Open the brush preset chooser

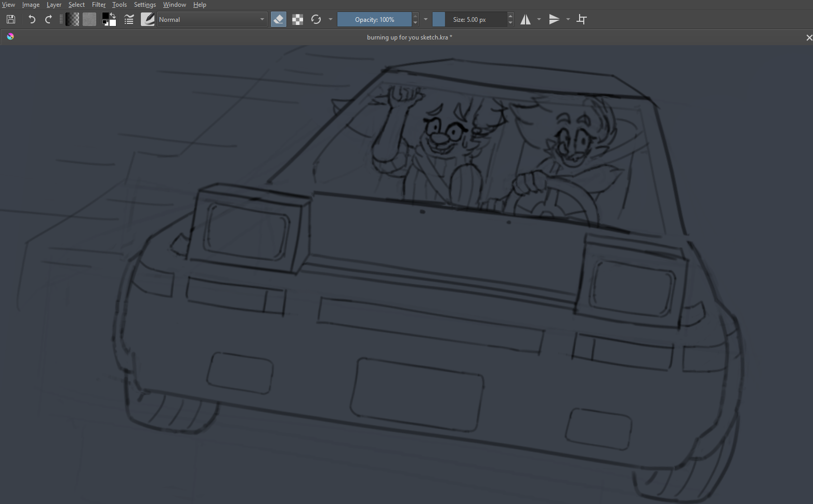148,20
